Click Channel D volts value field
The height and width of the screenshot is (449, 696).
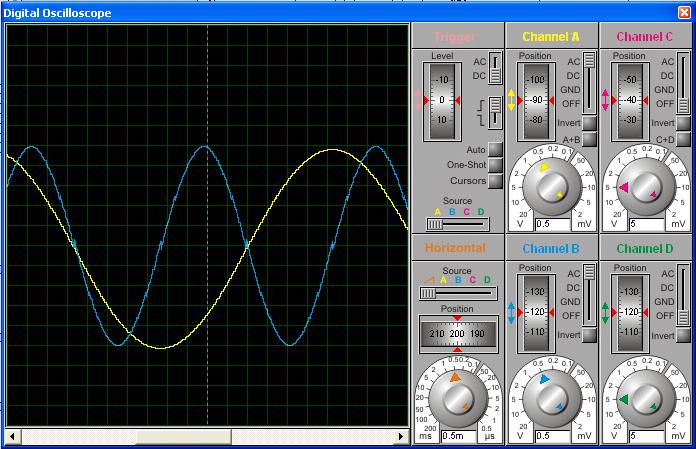647,436
